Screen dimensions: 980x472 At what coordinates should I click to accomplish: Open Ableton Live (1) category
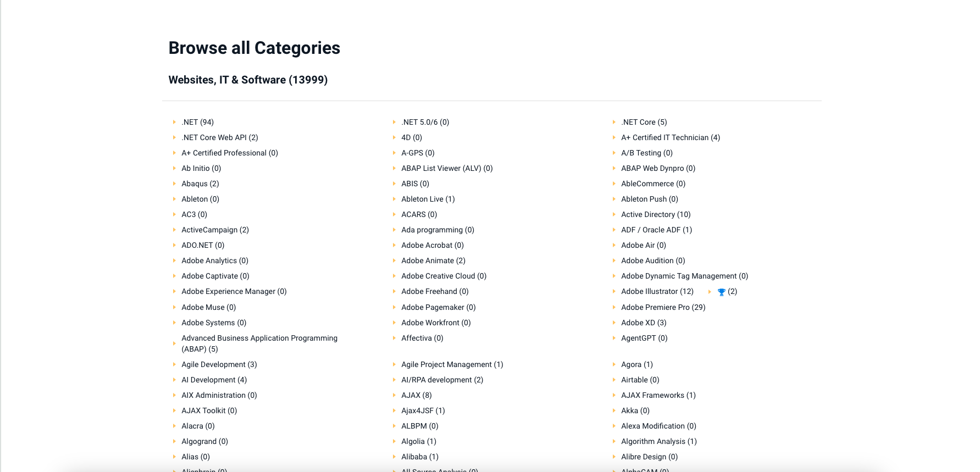coord(428,199)
